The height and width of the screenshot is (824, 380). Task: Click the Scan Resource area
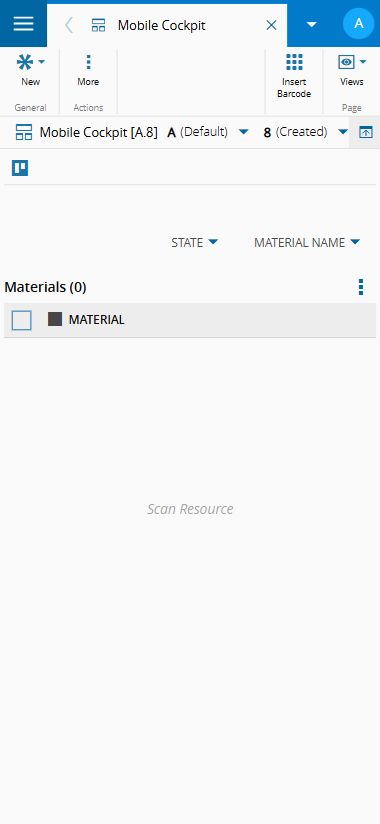click(x=190, y=509)
